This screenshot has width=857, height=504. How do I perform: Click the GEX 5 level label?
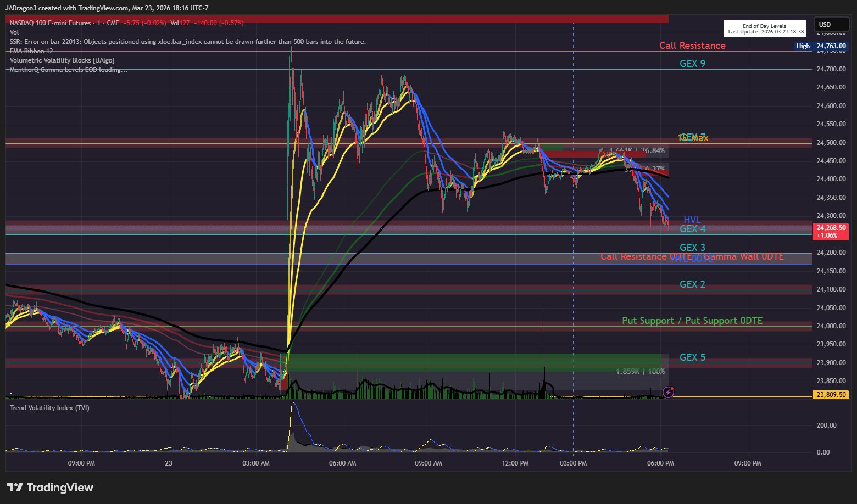pyautogui.click(x=692, y=357)
